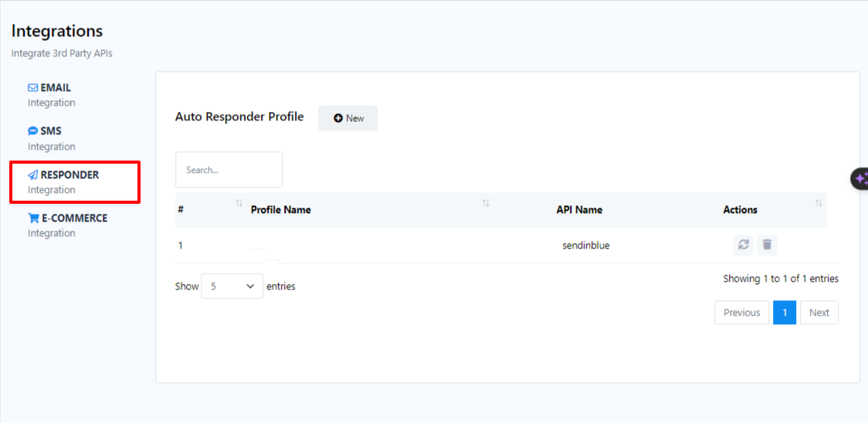Click sort arrows right of Profile Name column
This screenshot has height=423, width=868.
(x=486, y=203)
